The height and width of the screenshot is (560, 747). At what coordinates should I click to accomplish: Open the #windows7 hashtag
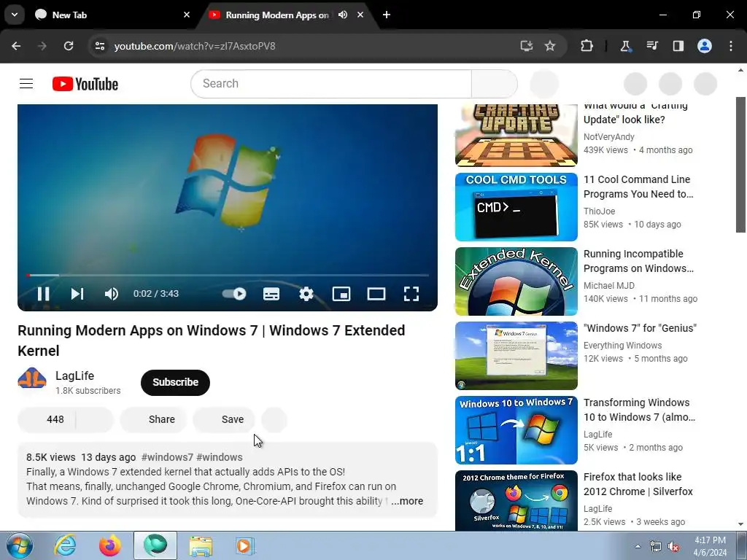click(x=167, y=457)
